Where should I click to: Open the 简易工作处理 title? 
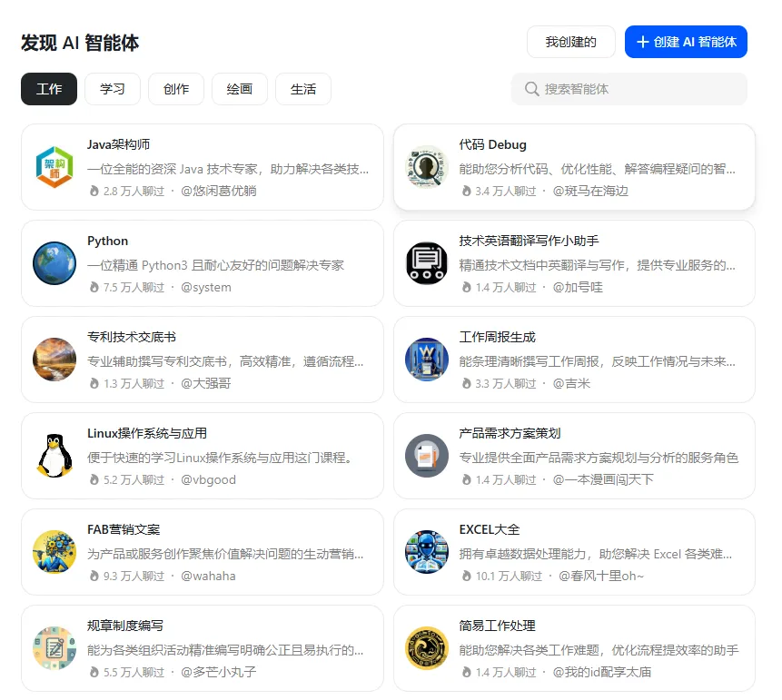497,626
